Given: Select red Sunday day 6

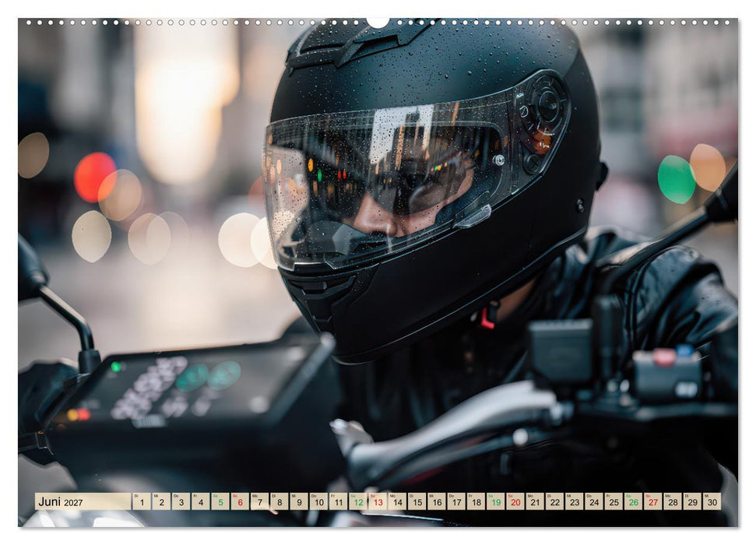Looking at the screenshot, I should pos(240,501).
